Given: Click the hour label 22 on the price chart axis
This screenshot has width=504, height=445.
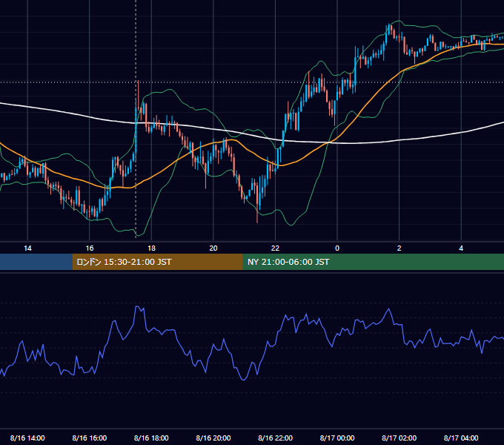Looking at the screenshot, I should [x=275, y=248].
